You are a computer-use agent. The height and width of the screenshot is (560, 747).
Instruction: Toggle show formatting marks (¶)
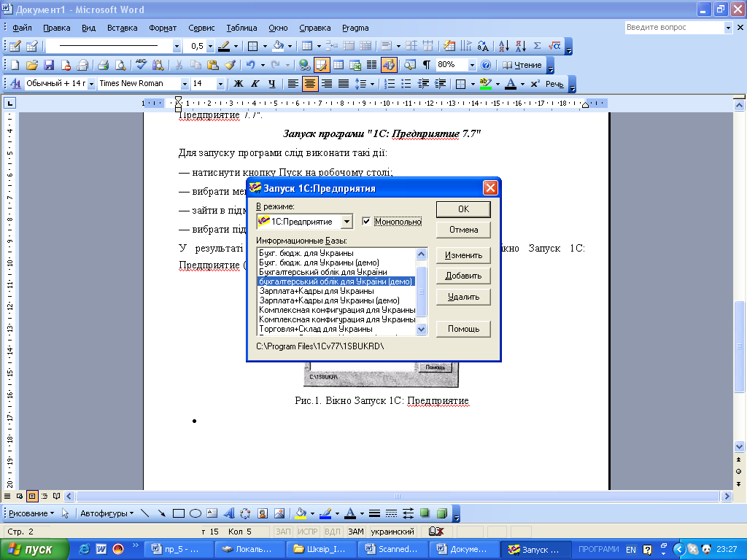(x=427, y=65)
